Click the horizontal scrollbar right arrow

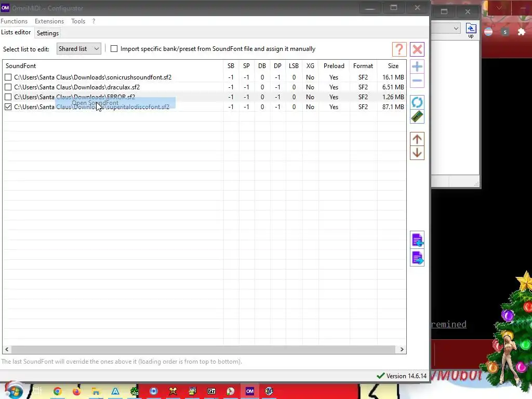click(x=402, y=349)
